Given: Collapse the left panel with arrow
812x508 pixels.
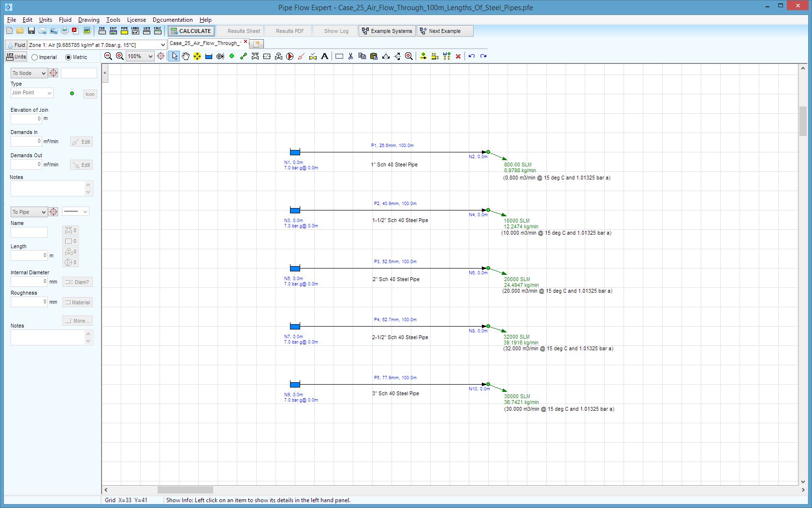Looking at the screenshot, I should 105,73.
